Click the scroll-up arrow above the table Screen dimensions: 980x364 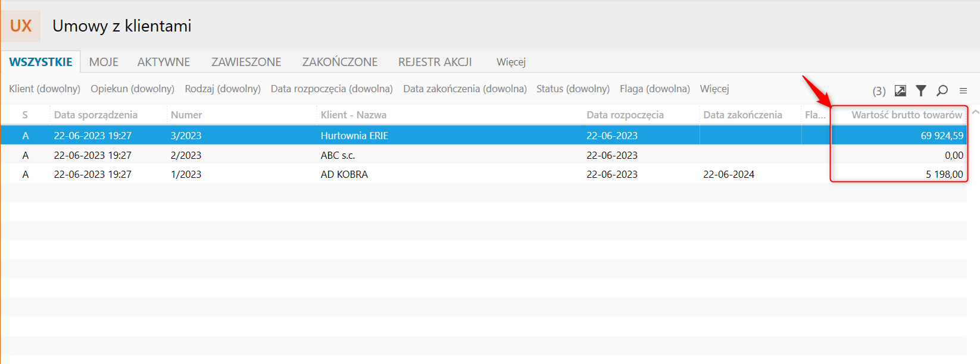(x=975, y=112)
